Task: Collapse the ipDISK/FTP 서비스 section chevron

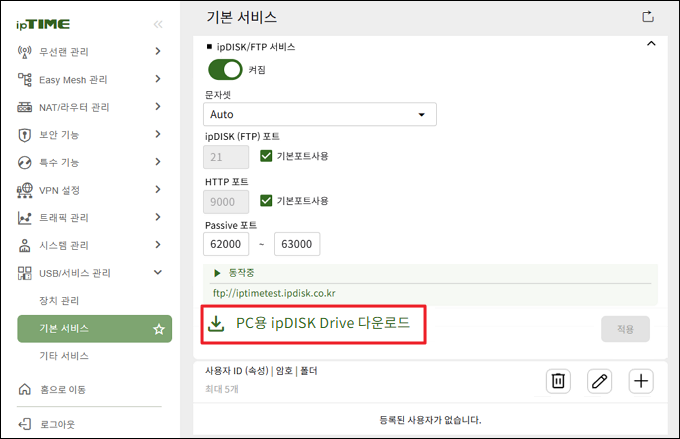Action: 651,43
